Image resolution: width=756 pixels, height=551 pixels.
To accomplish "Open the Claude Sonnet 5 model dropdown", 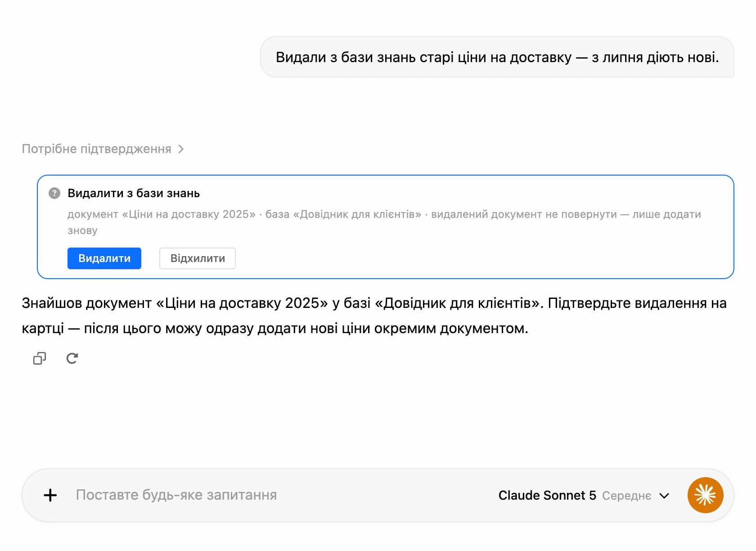I will [584, 495].
